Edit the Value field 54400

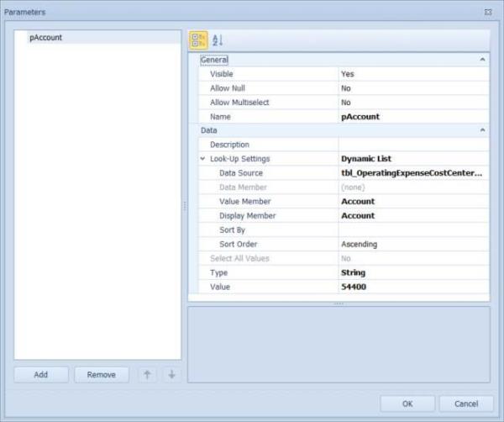(412, 287)
